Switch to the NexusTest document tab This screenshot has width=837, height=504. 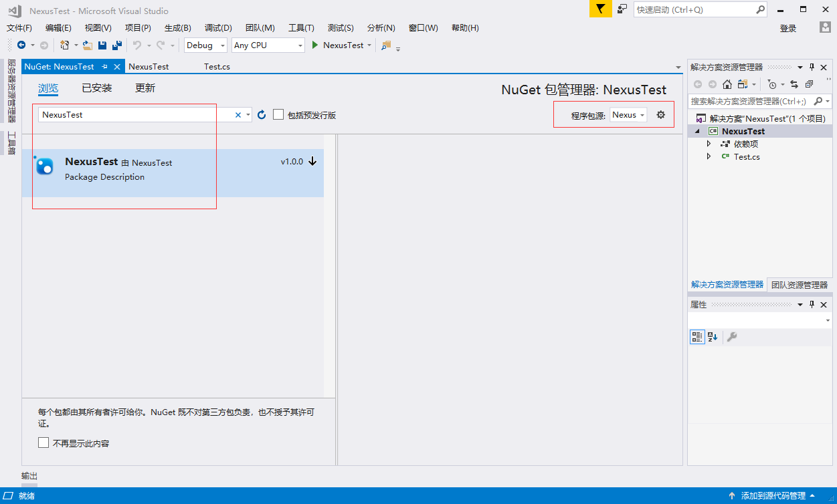[x=149, y=67]
